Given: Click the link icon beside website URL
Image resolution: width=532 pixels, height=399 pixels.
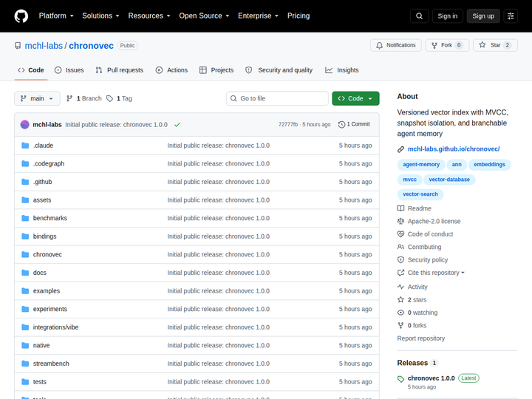Looking at the screenshot, I should 400,149.
